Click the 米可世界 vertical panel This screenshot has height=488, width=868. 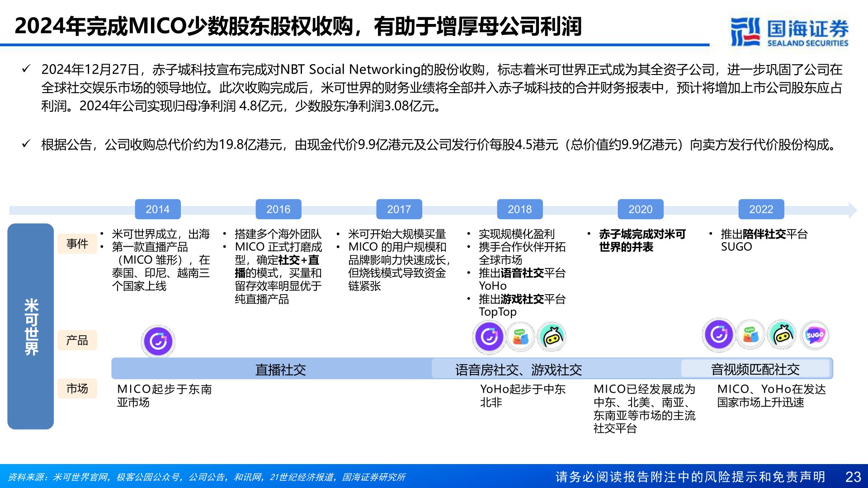31,326
